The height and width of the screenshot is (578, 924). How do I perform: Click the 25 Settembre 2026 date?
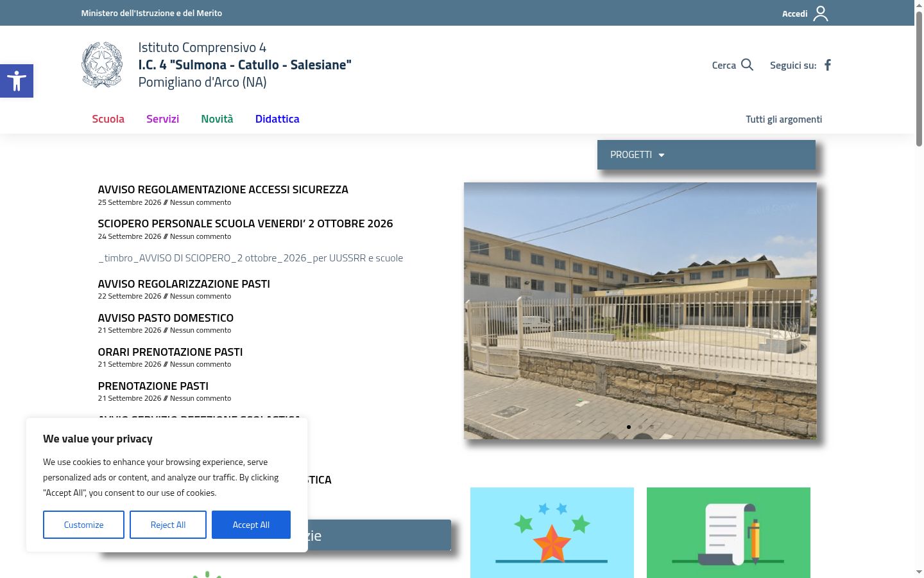130,202
